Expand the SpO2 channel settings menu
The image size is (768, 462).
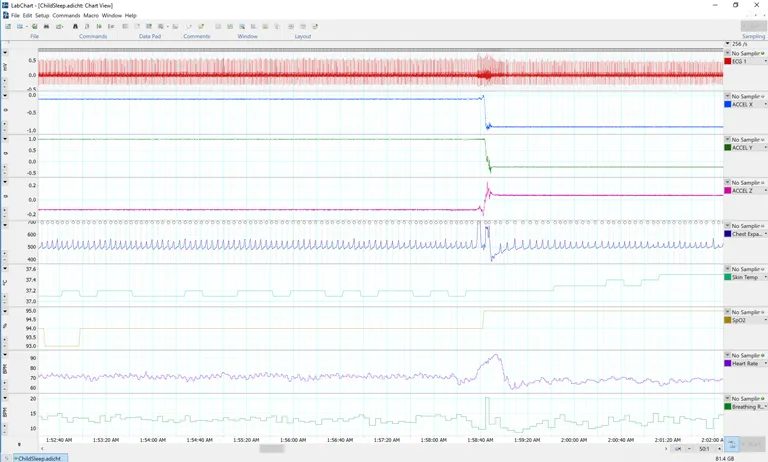pos(727,312)
